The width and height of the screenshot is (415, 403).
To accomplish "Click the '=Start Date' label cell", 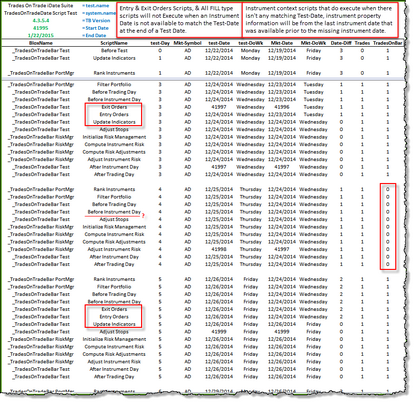I will [95, 28].
